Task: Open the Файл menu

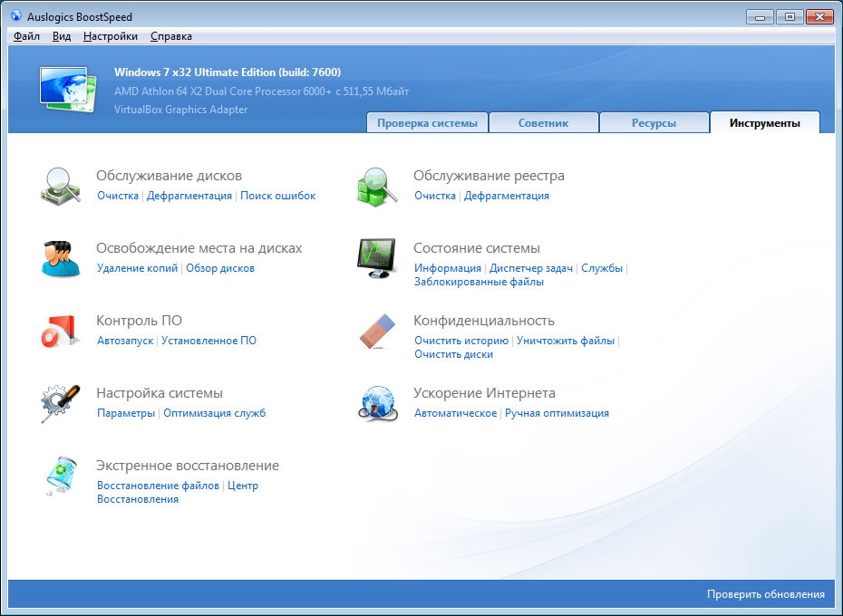Action: point(26,36)
